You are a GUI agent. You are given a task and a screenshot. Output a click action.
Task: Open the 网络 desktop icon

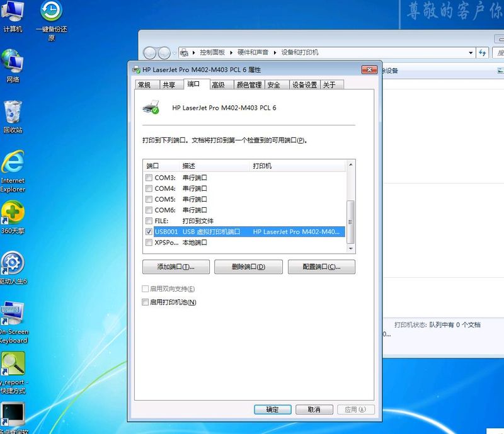click(x=13, y=64)
